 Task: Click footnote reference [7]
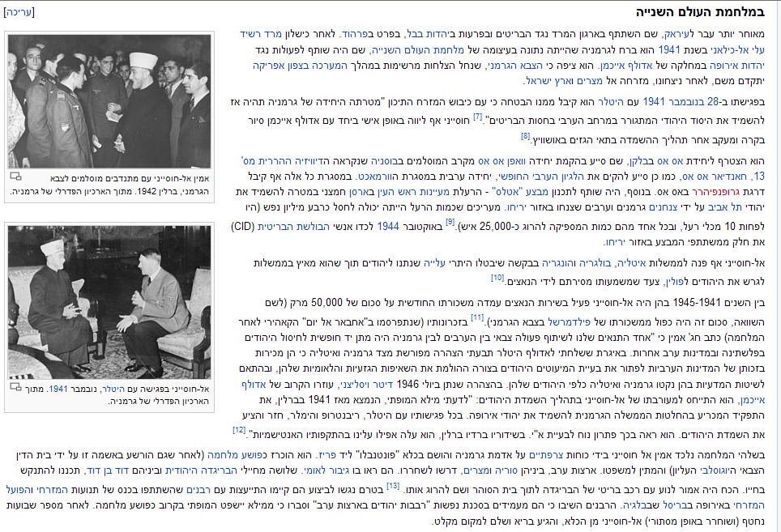(478, 117)
